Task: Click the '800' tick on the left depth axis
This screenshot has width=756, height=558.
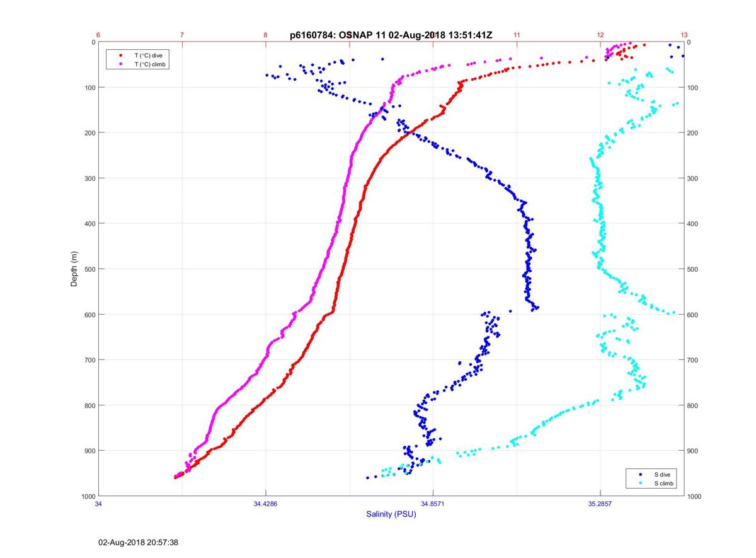Action: coord(89,405)
